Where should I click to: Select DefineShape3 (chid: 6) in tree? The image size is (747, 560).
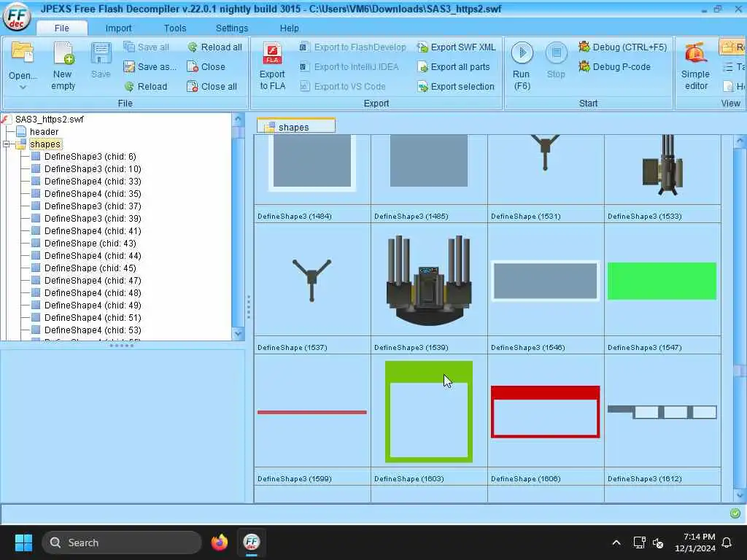pos(90,156)
